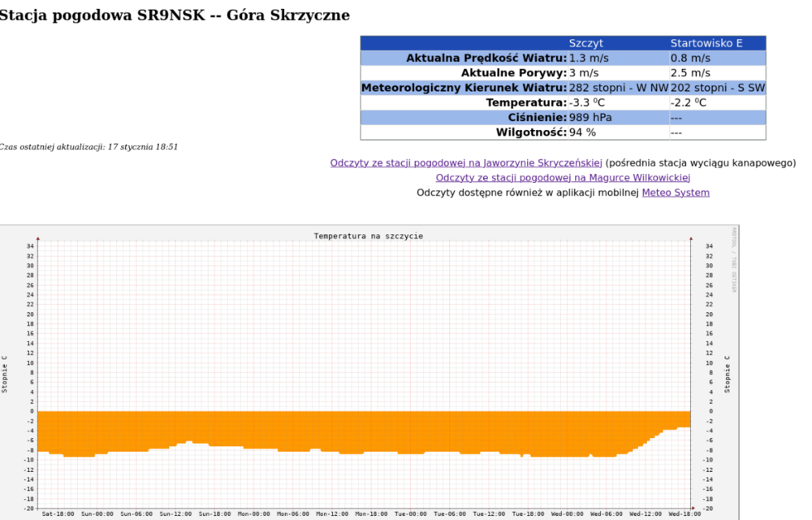Click the chart title Temperatura na szczycie
812x520 pixels.
[x=368, y=236]
